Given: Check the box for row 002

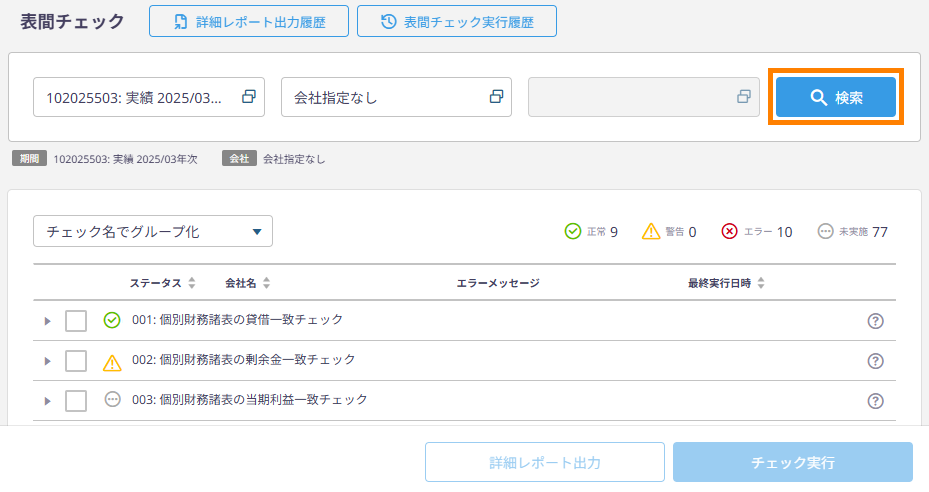Looking at the screenshot, I should click(76, 360).
